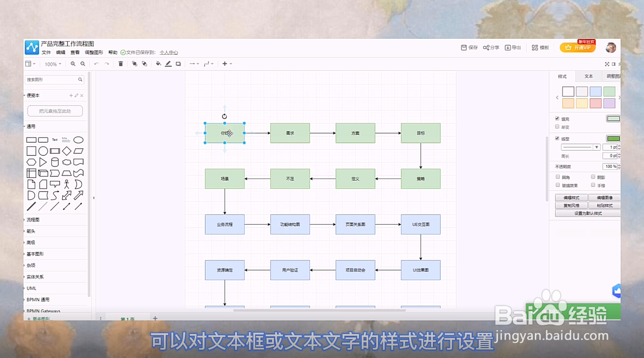The width and height of the screenshot is (644, 358).
Task: Switch to the 文本 tab
Action: pos(588,76)
